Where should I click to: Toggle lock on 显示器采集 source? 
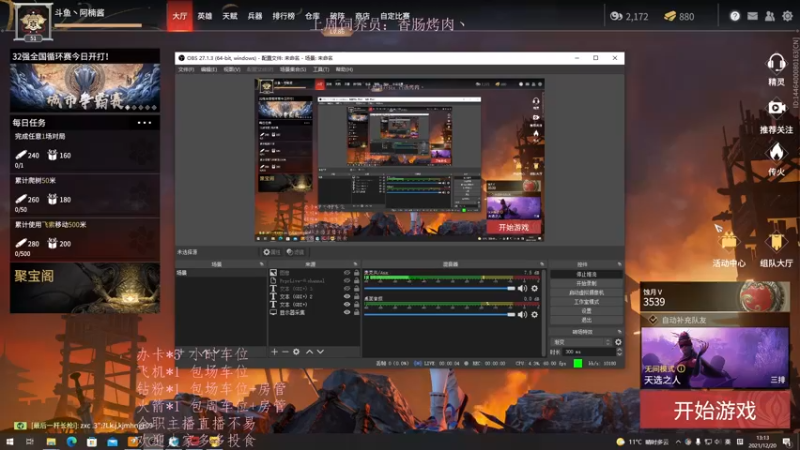click(357, 312)
